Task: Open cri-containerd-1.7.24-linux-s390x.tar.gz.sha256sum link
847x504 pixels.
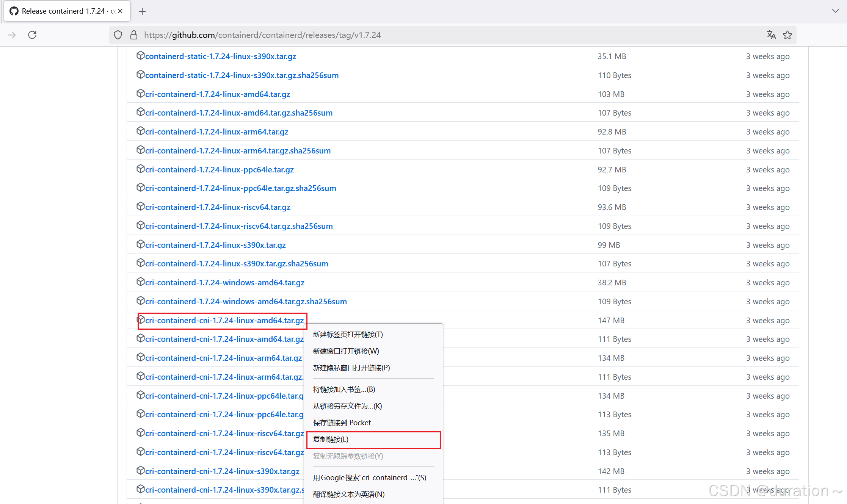Action: click(237, 263)
